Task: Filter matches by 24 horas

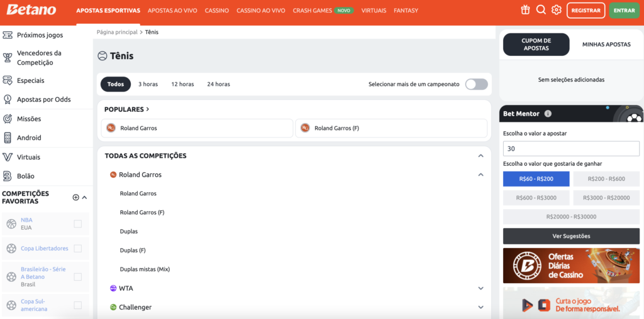Action: click(x=218, y=84)
